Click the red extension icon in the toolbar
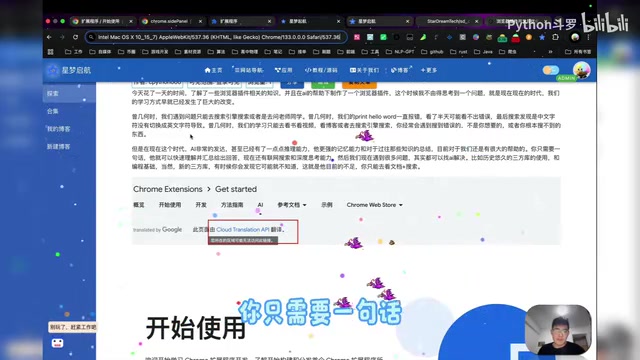640x360 pixels. coord(516,38)
